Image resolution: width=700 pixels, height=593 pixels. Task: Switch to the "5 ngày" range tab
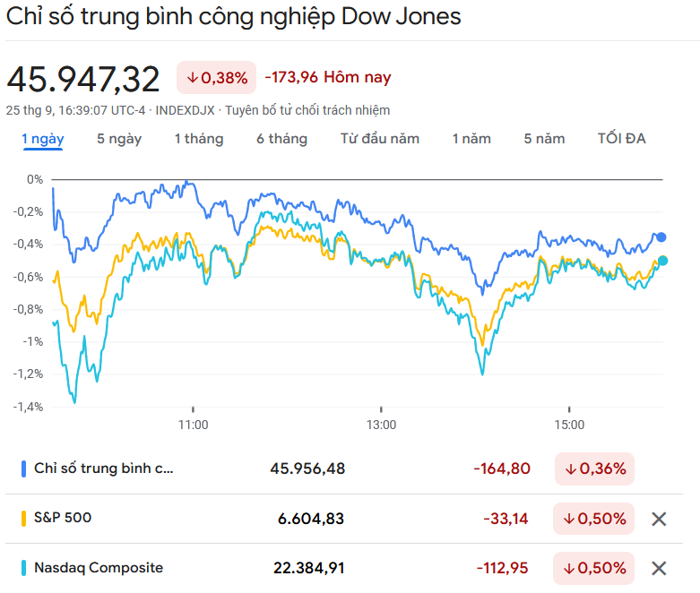click(119, 139)
